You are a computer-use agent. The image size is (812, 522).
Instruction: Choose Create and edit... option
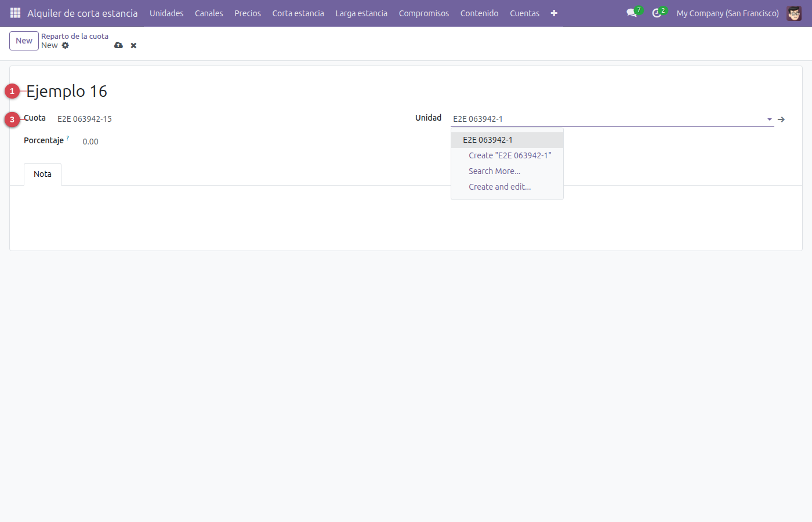[507, 187]
